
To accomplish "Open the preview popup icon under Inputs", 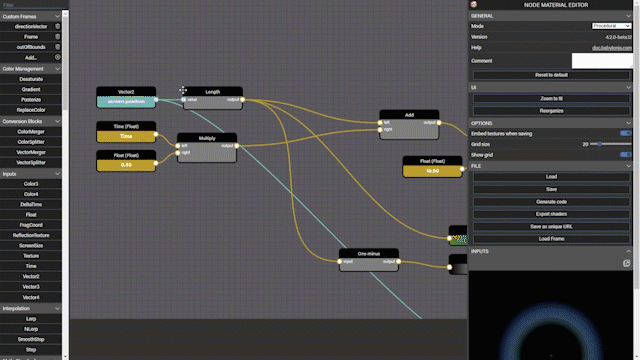I will tap(627, 263).
